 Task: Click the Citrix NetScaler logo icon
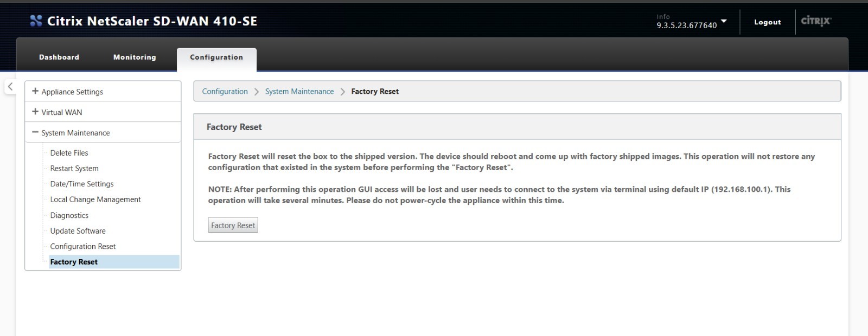pyautogui.click(x=36, y=21)
